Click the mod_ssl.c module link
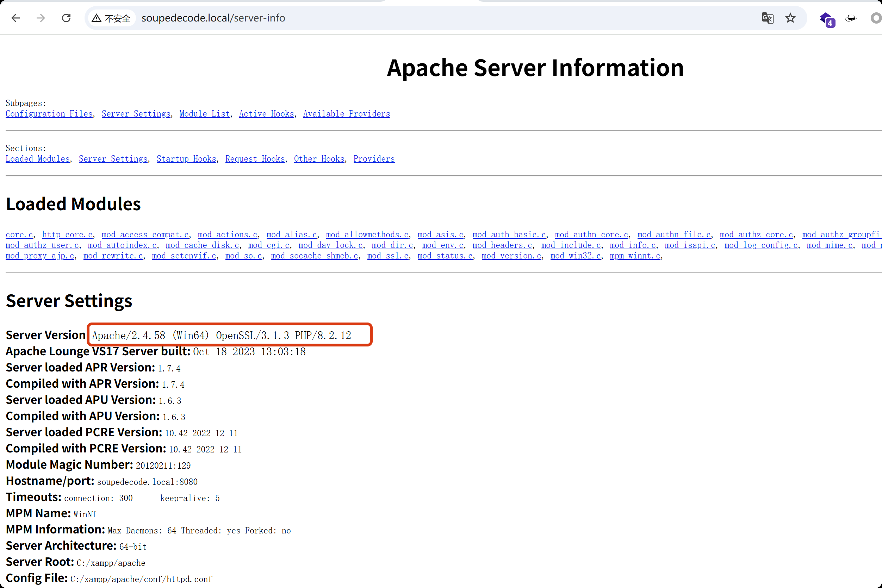The height and width of the screenshot is (588, 882). (x=387, y=255)
